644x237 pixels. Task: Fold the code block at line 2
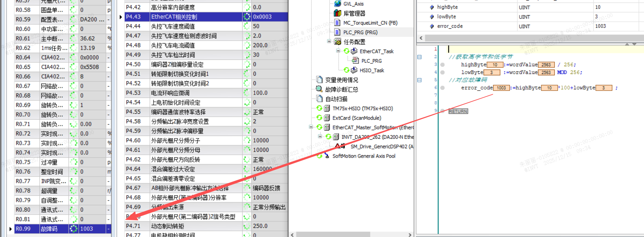click(x=419, y=57)
